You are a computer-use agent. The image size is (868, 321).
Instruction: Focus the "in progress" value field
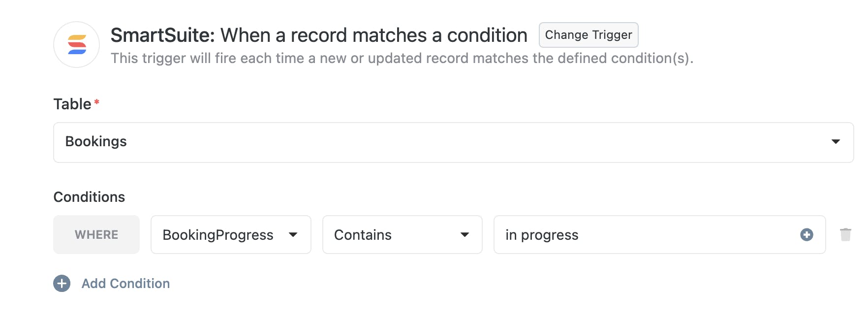click(640, 235)
